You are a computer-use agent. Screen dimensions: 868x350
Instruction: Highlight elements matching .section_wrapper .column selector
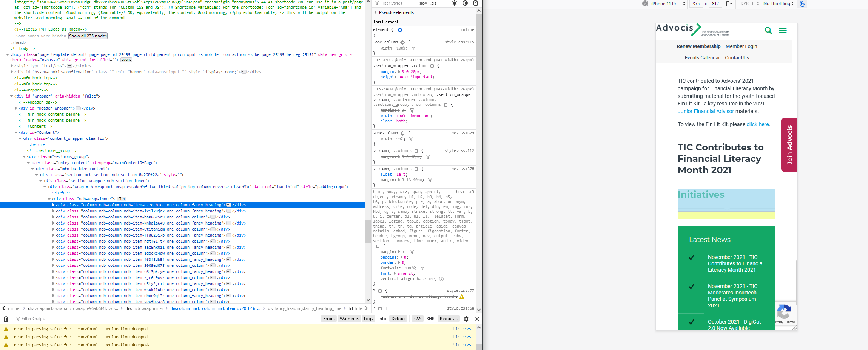coord(432,66)
